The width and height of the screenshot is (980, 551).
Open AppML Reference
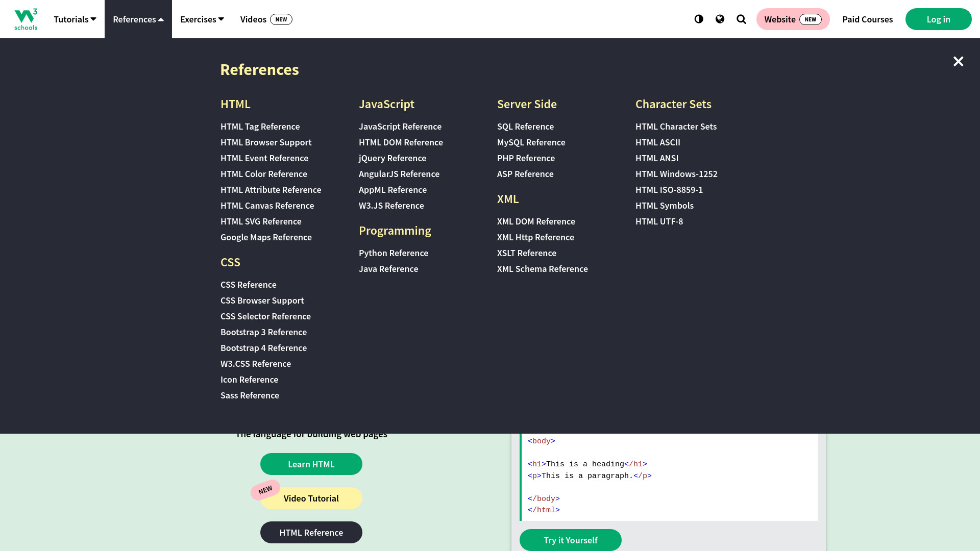point(393,190)
